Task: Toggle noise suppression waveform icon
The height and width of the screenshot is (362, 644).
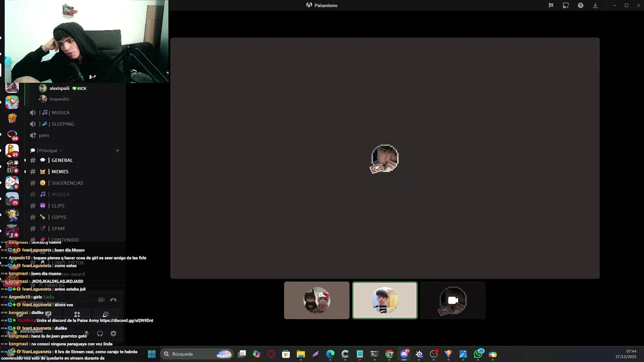Action: [x=101, y=300]
